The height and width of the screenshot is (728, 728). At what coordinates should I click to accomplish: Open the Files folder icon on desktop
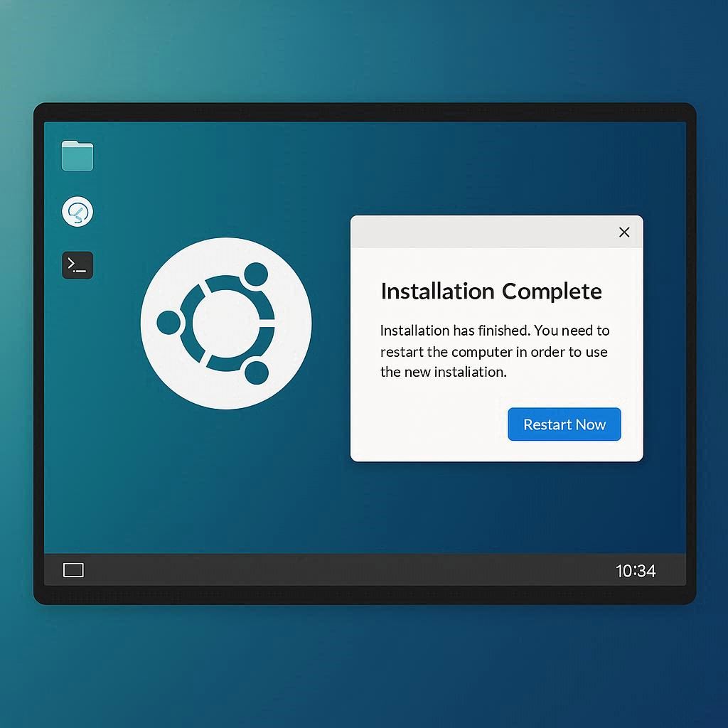click(x=77, y=156)
